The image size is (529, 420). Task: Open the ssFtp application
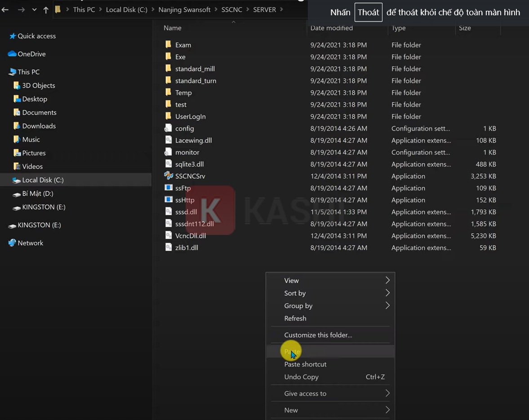click(x=183, y=188)
